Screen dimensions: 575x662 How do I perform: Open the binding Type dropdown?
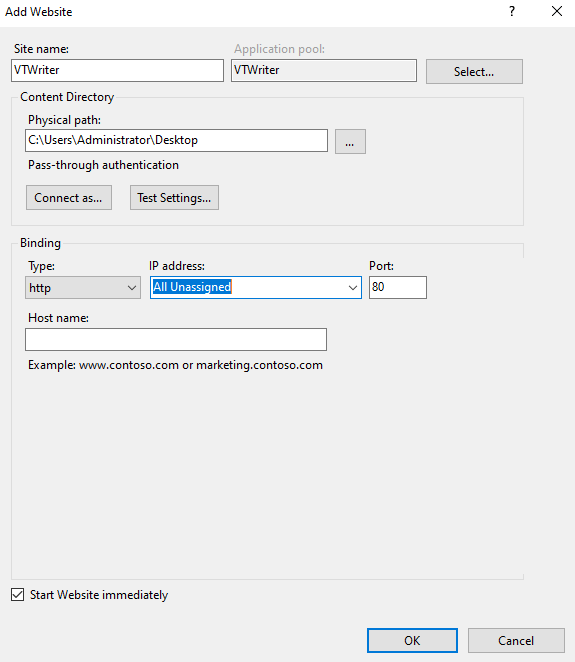pyautogui.click(x=83, y=288)
